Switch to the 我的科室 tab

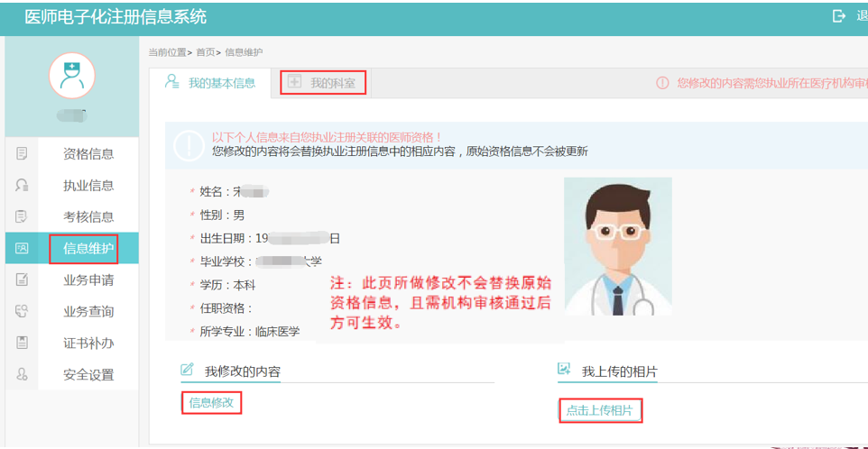(x=323, y=83)
